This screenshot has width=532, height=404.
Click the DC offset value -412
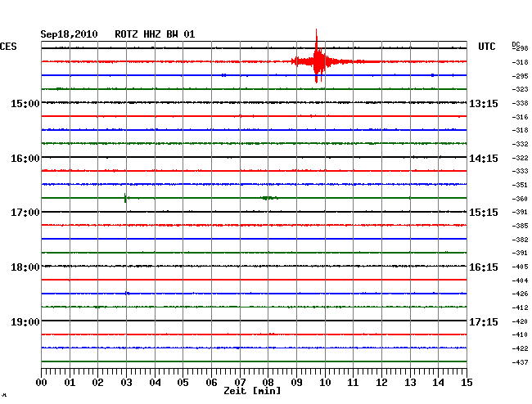click(x=520, y=307)
